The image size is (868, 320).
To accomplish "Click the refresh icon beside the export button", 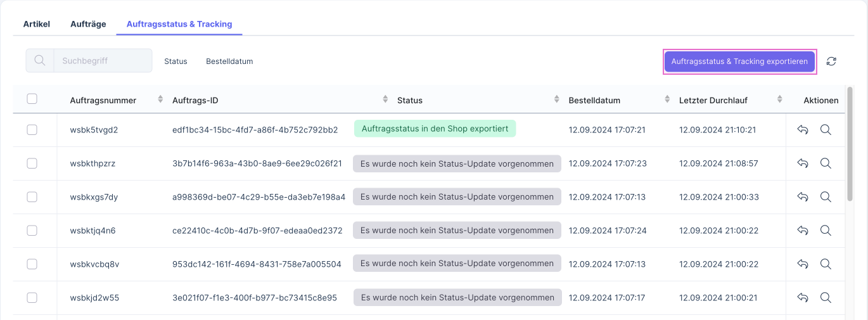I will 831,61.
